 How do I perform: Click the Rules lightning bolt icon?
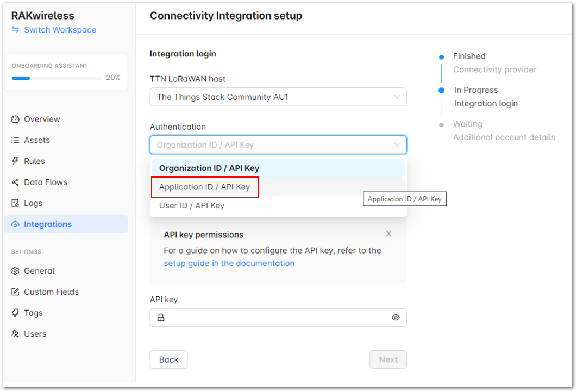tap(15, 161)
